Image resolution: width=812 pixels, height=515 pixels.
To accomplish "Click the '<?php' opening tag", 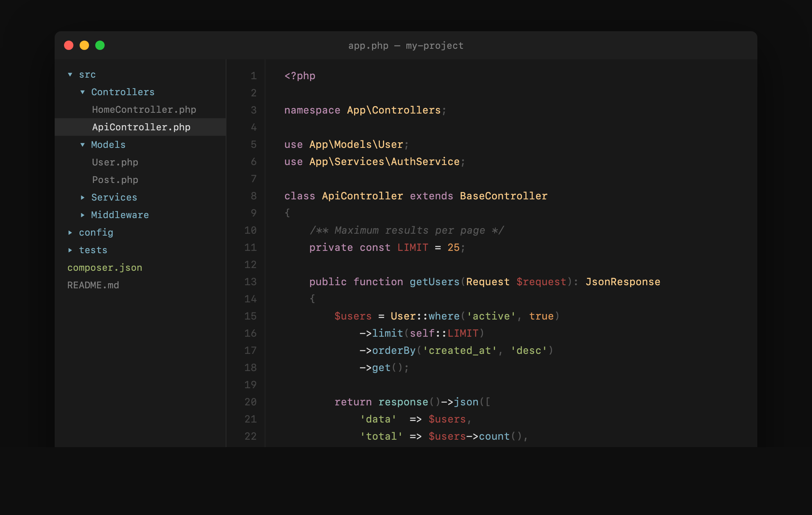I will [300, 76].
